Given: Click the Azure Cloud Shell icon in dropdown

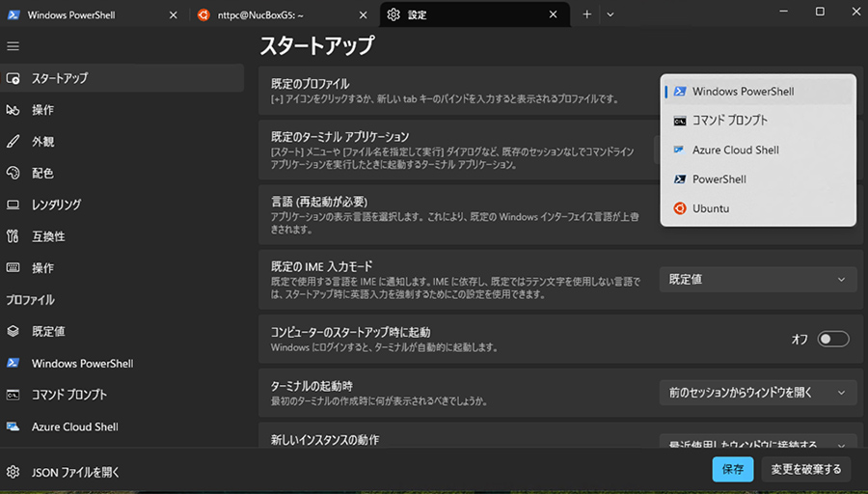Looking at the screenshot, I should click(680, 151).
